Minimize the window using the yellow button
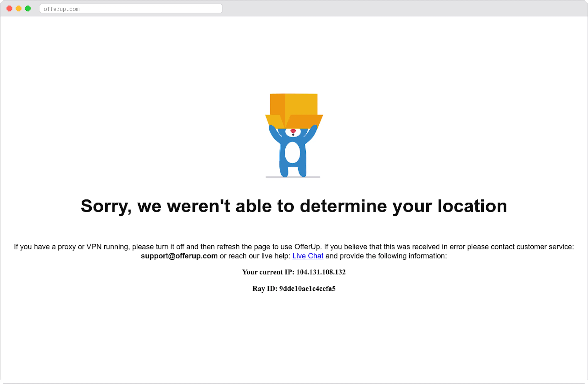Viewport: 588px width, 384px height. (x=19, y=9)
